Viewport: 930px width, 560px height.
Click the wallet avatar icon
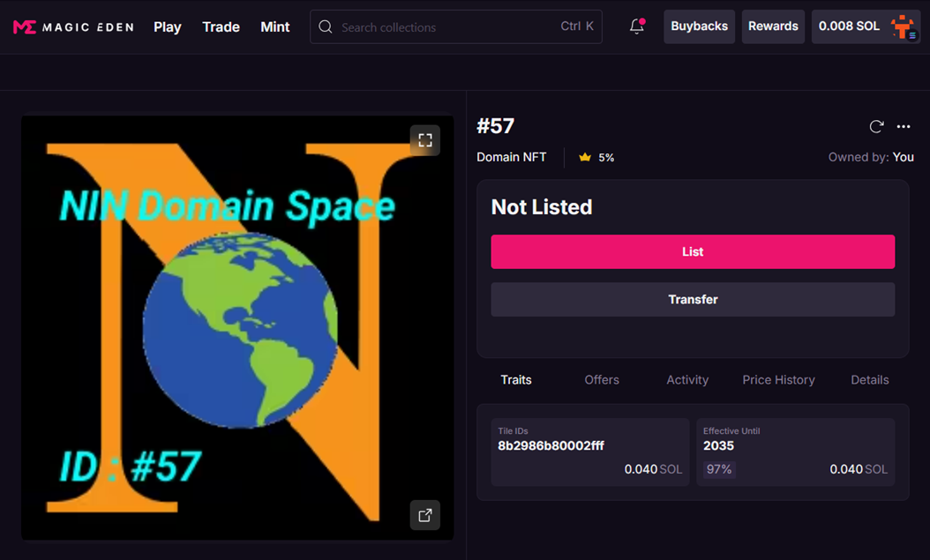(x=902, y=26)
